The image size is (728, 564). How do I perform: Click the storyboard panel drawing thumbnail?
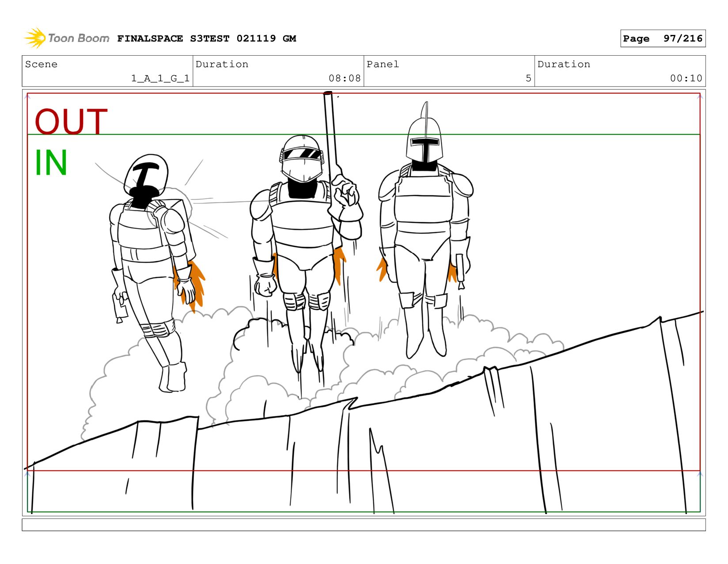(x=364, y=303)
